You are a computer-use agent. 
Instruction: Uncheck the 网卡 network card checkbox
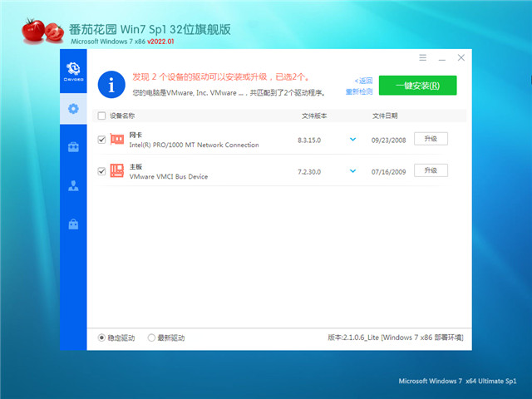[101, 140]
